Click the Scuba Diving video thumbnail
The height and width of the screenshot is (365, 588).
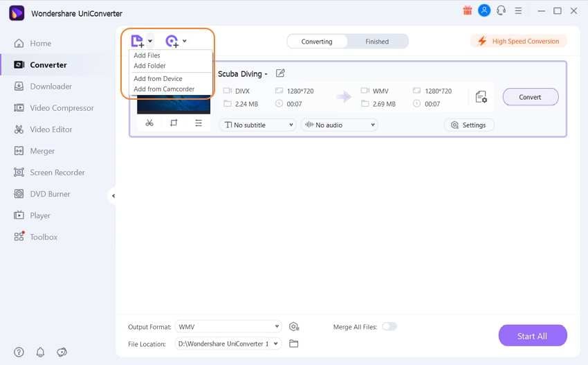(174, 105)
